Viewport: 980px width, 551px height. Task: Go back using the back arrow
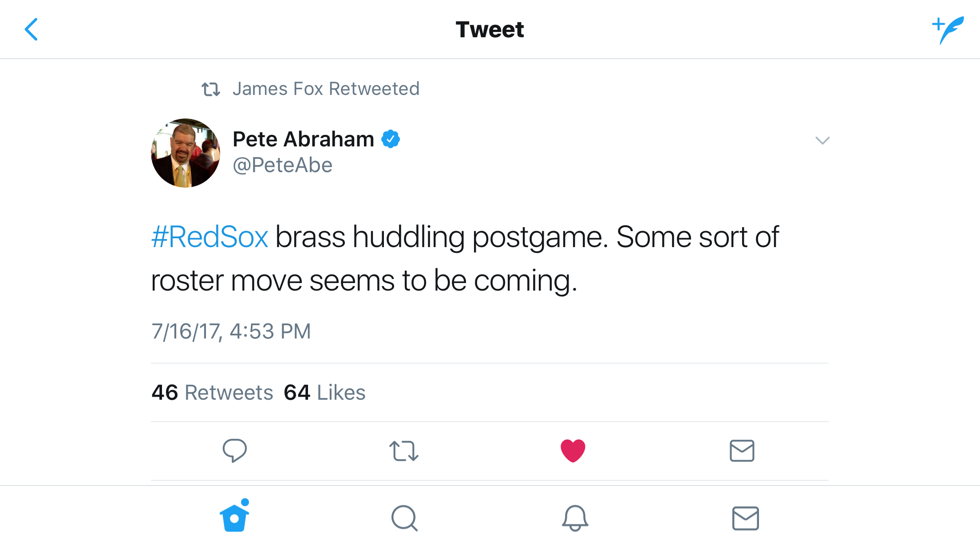[x=31, y=29]
